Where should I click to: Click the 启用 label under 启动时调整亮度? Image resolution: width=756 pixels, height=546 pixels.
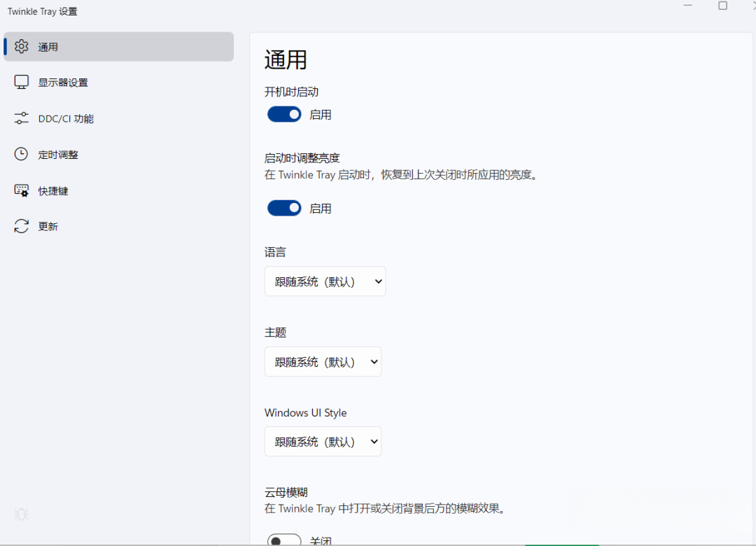320,209
